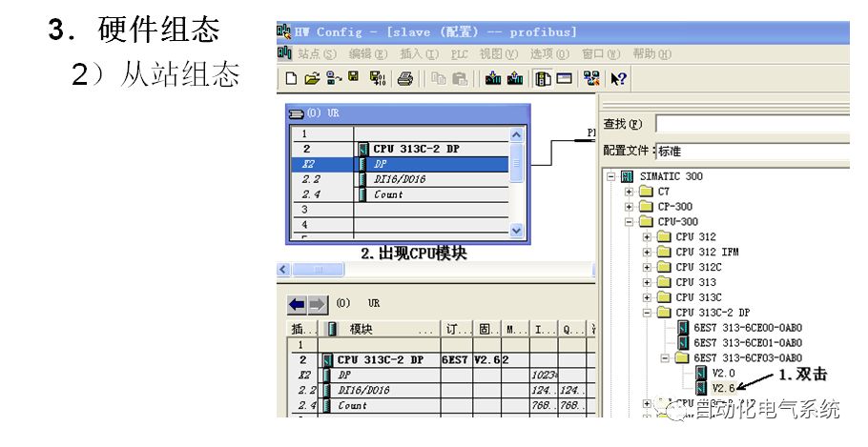Click the context help arrow-question icon
This screenshot has width=868, height=447.
(618, 78)
